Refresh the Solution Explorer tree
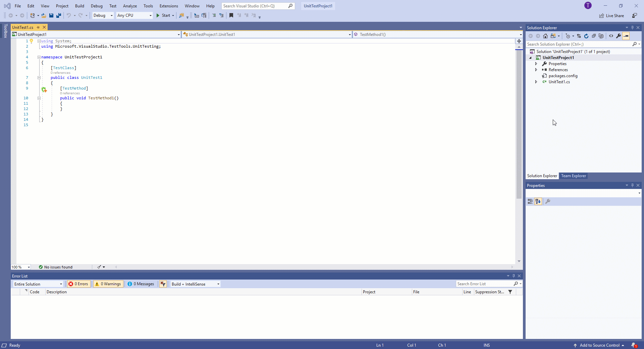Viewport: 644px width, 349px height. tap(586, 36)
